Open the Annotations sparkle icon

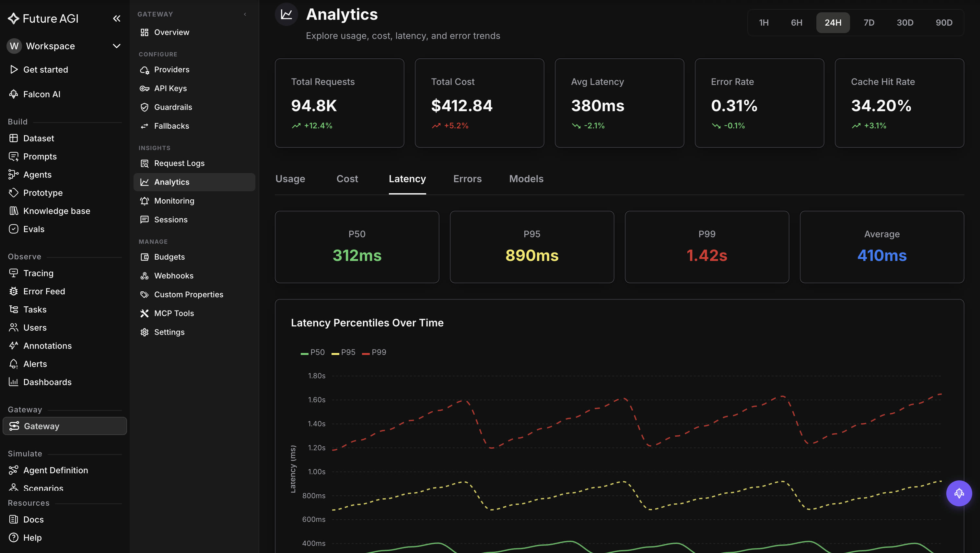[x=14, y=346]
